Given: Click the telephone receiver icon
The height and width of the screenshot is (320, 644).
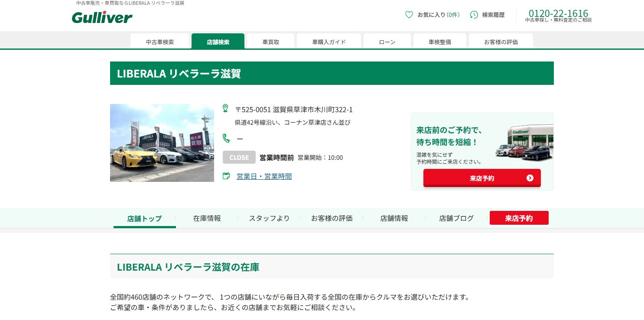Looking at the screenshot, I should tap(226, 139).
